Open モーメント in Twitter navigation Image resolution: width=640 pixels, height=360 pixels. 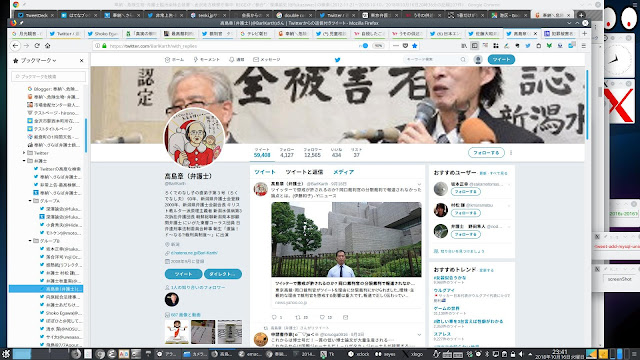pos(207,60)
